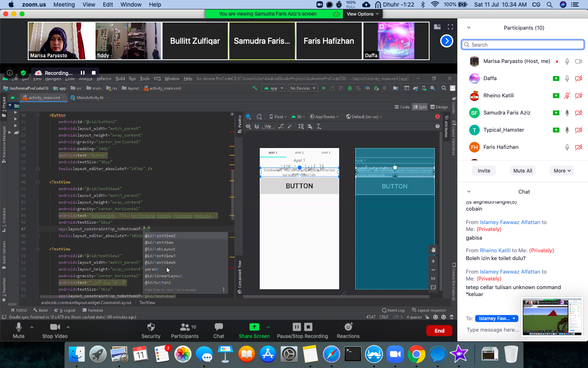Open Refactor menu in Android Studio

tap(104, 79)
